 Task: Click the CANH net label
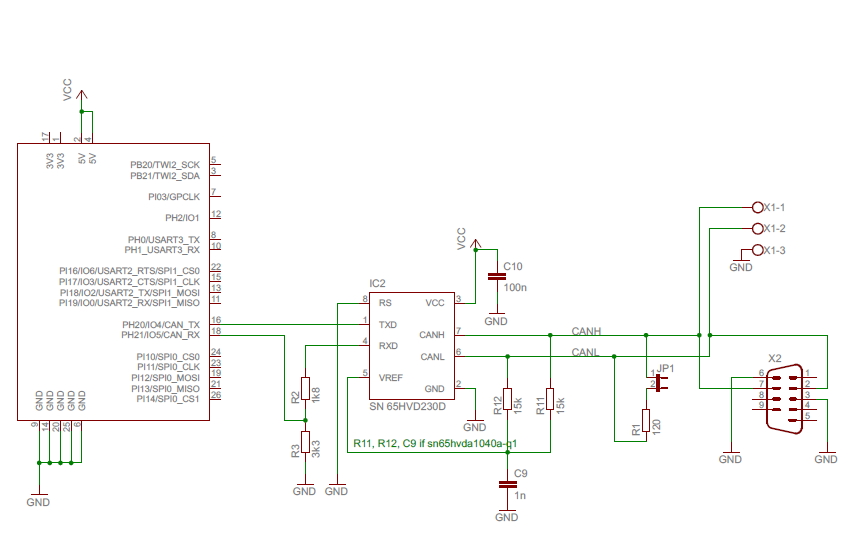[587, 330]
